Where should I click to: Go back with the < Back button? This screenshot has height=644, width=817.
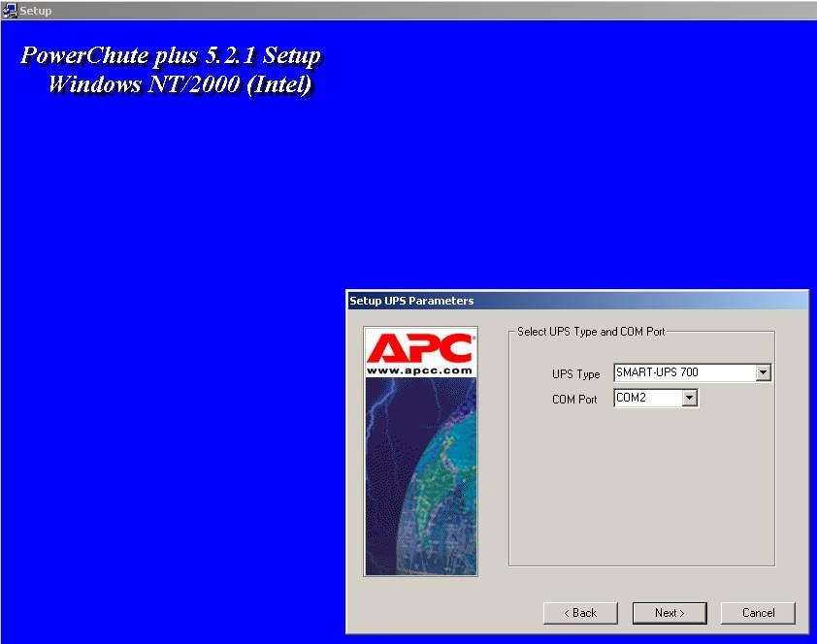[x=580, y=613]
